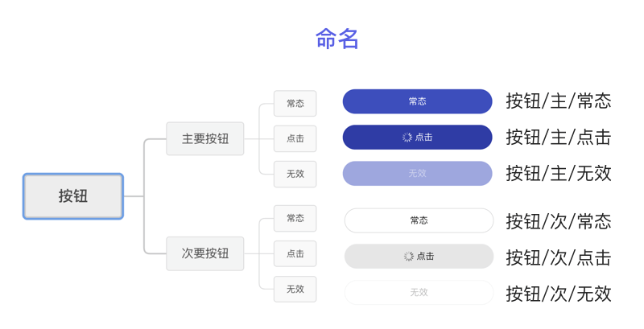Click the disabled white 无效 button

pos(419,293)
